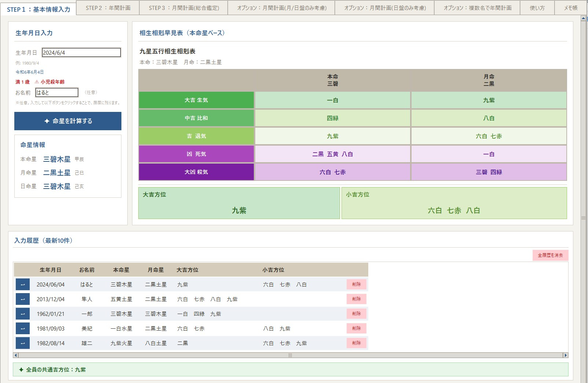Load the 1981/09/03 美紀 history row
Screen dimensions: 588x383
(23, 328)
